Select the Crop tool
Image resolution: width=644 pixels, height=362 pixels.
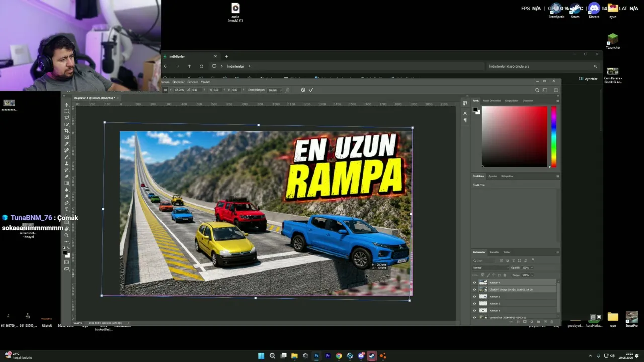(x=66, y=131)
